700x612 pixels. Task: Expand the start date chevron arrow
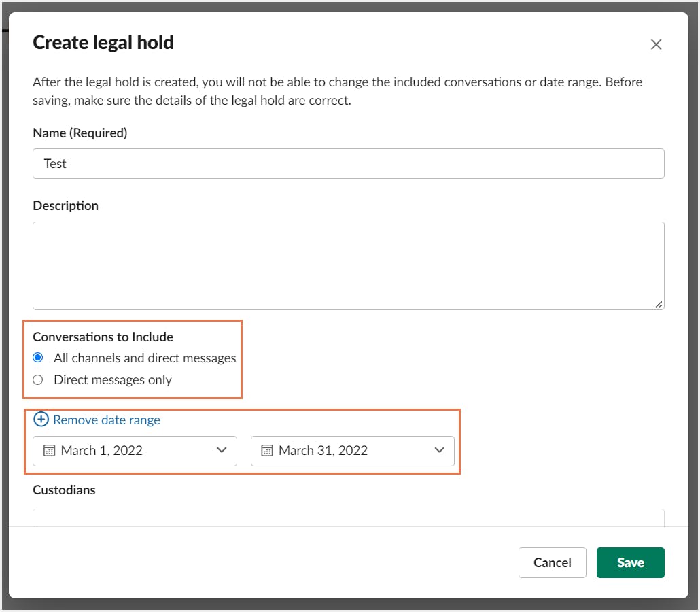click(x=222, y=450)
